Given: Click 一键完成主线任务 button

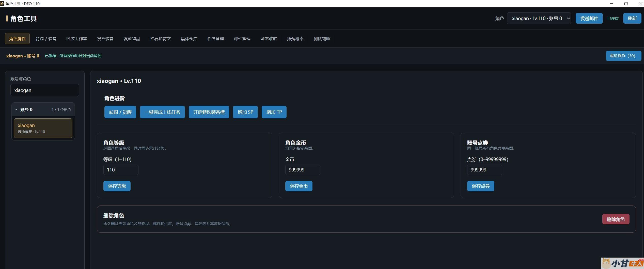Looking at the screenshot, I should (x=162, y=112).
